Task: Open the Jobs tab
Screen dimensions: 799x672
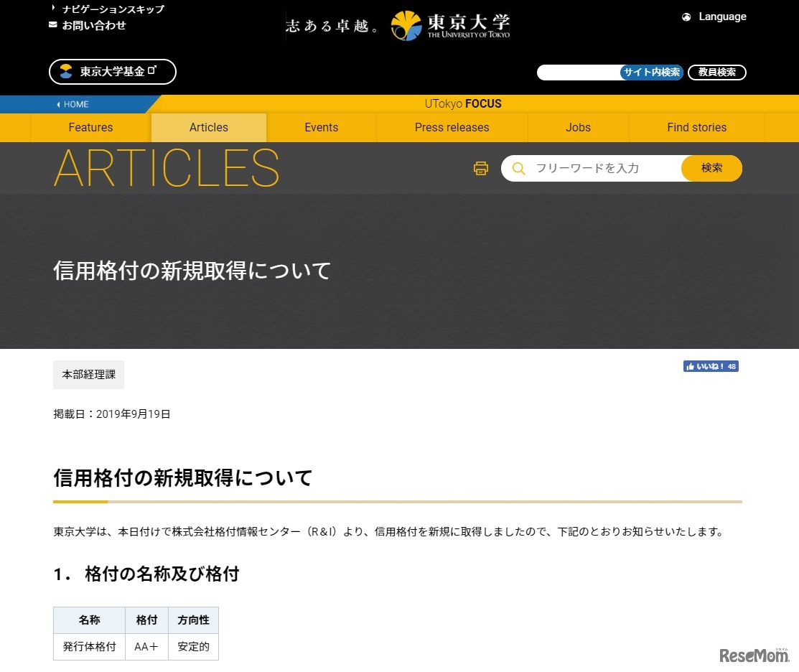Action: 578,127
